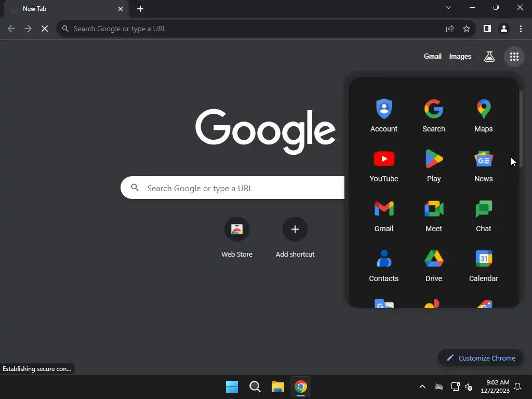The height and width of the screenshot is (399, 532).
Task: Open Search Labs flask icon
Action: (489, 57)
